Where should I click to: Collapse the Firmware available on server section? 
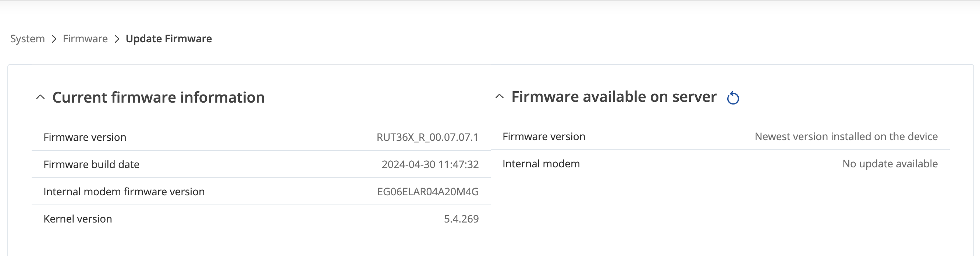coord(500,97)
